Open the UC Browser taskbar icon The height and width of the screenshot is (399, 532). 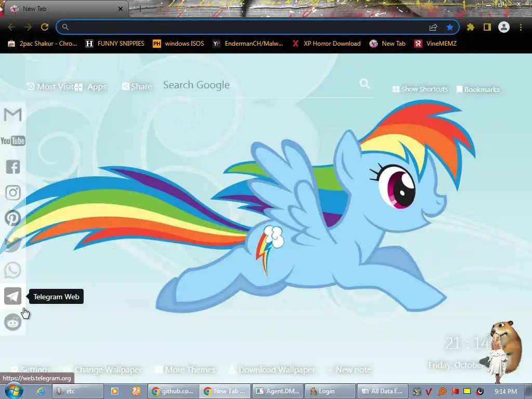coord(136,391)
